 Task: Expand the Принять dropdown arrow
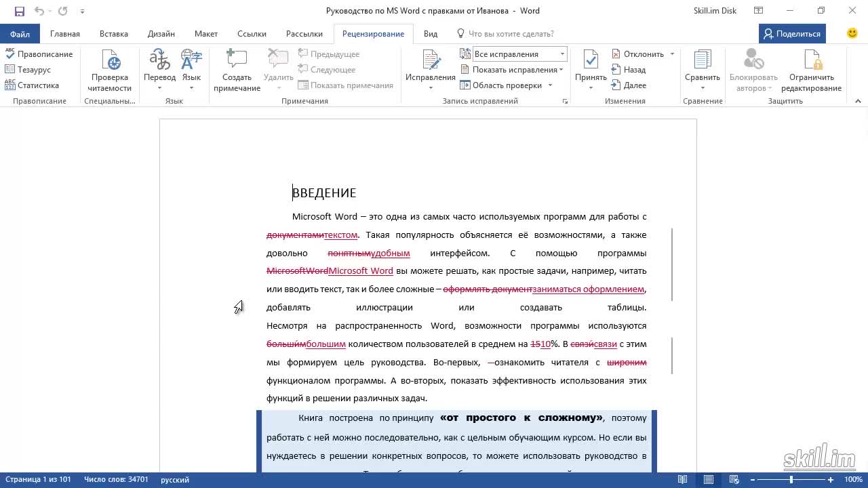[x=591, y=87]
